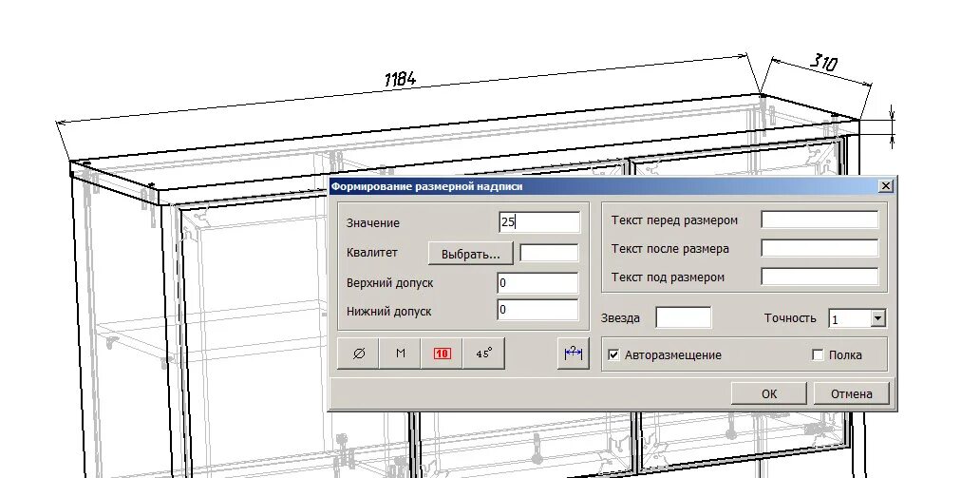Confirm with the ОК button
980x478 pixels.
(769, 393)
